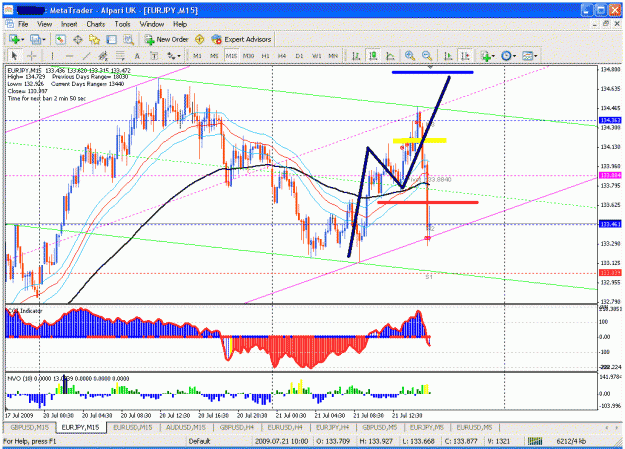Switch chart to M1 timeframe

point(197,56)
